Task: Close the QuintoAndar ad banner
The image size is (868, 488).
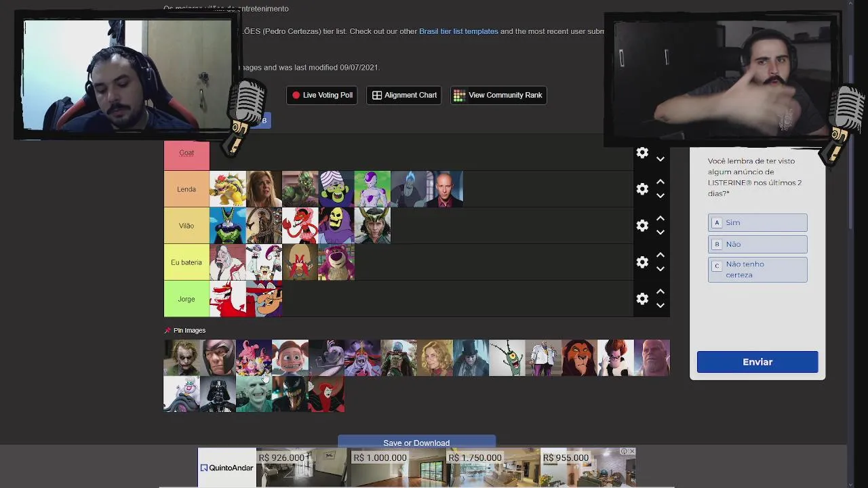Action: pyautogui.click(x=632, y=451)
